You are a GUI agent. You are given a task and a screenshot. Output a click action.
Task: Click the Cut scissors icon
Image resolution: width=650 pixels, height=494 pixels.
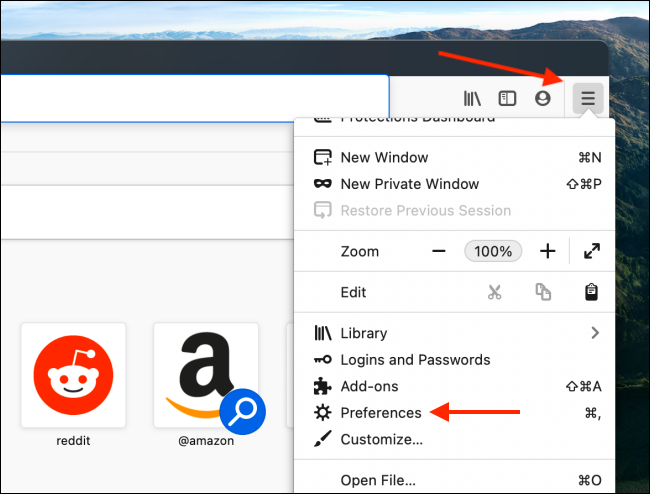pos(494,292)
